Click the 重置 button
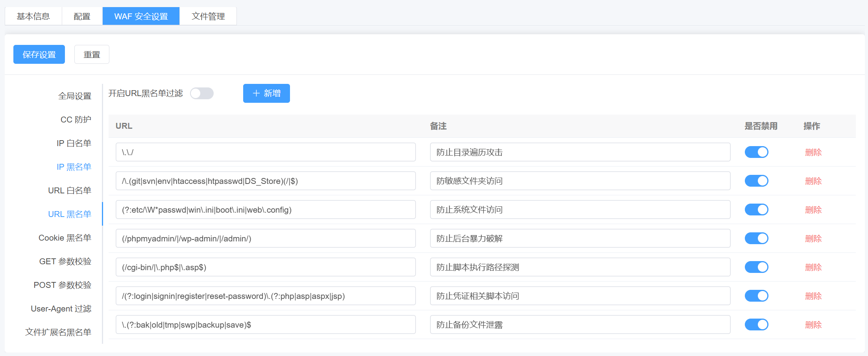The image size is (868, 356). pyautogui.click(x=92, y=54)
